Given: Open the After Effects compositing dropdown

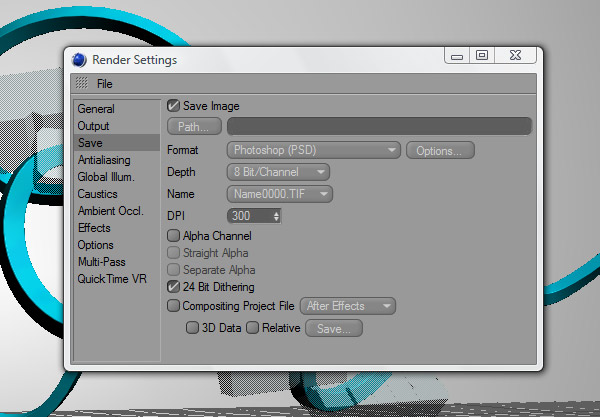Looking at the screenshot, I should coord(348,306).
